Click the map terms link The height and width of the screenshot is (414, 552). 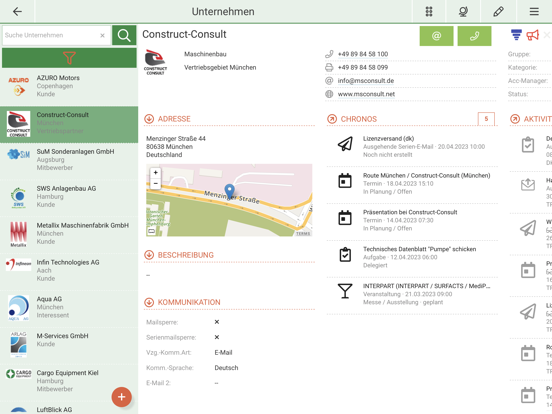303,234
